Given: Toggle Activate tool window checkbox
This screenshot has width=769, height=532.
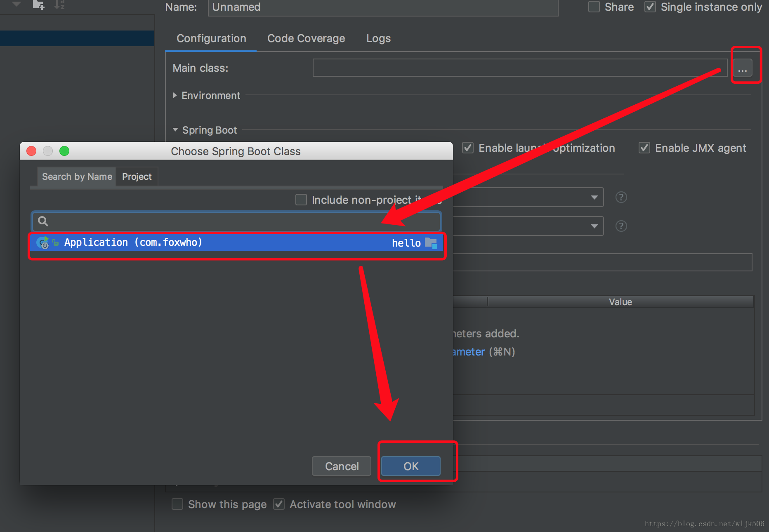Looking at the screenshot, I should 279,504.
